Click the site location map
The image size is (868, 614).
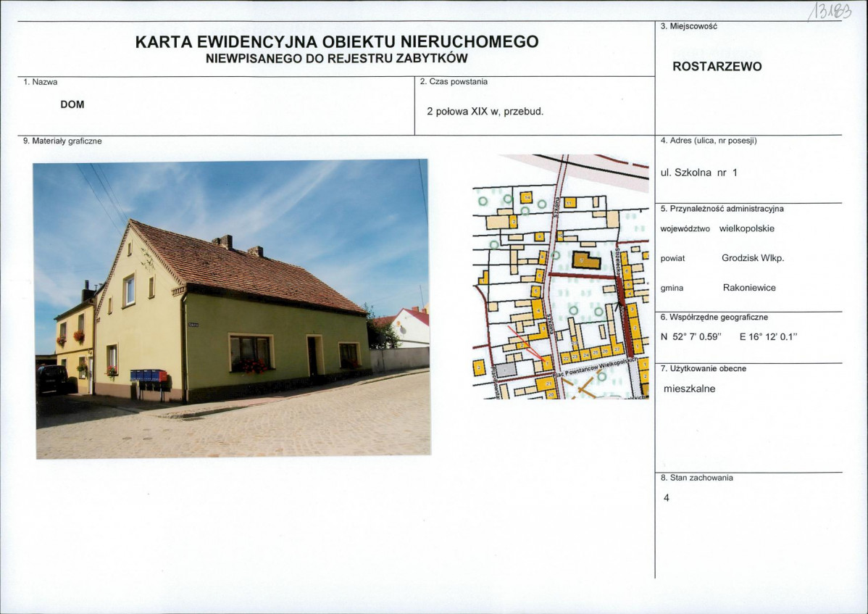coord(560,276)
